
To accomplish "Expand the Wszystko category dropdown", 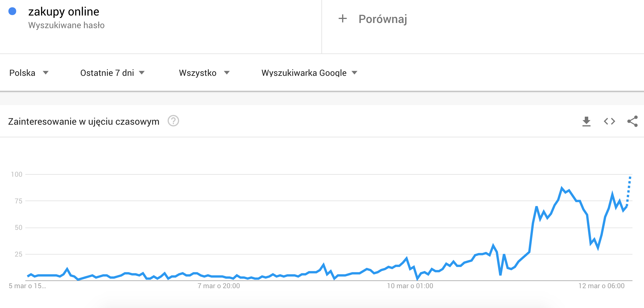I will (x=204, y=73).
